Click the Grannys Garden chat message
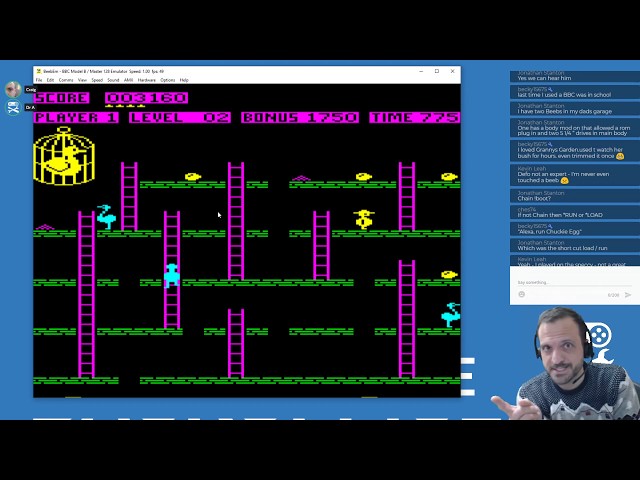Screen dimensions: 640x480 575,150
